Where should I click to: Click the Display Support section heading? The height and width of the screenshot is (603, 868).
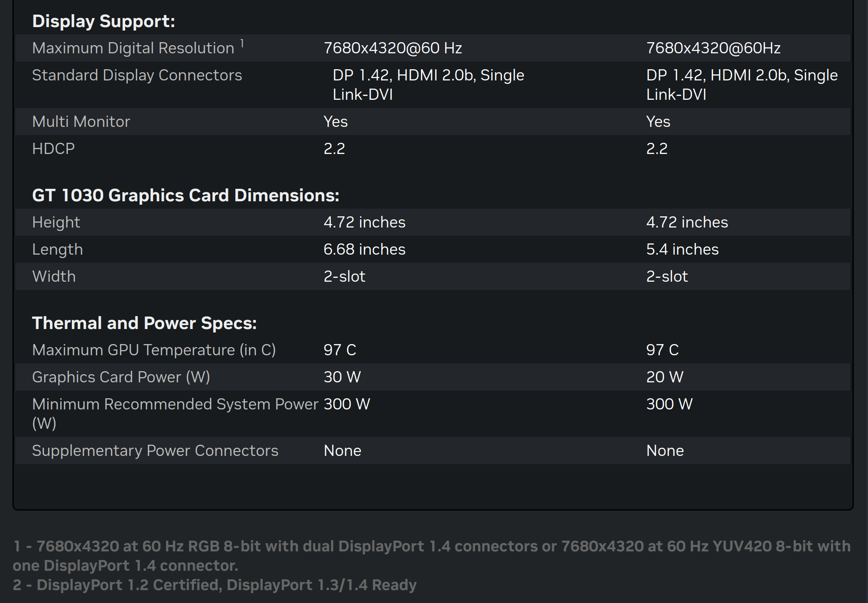[104, 21]
